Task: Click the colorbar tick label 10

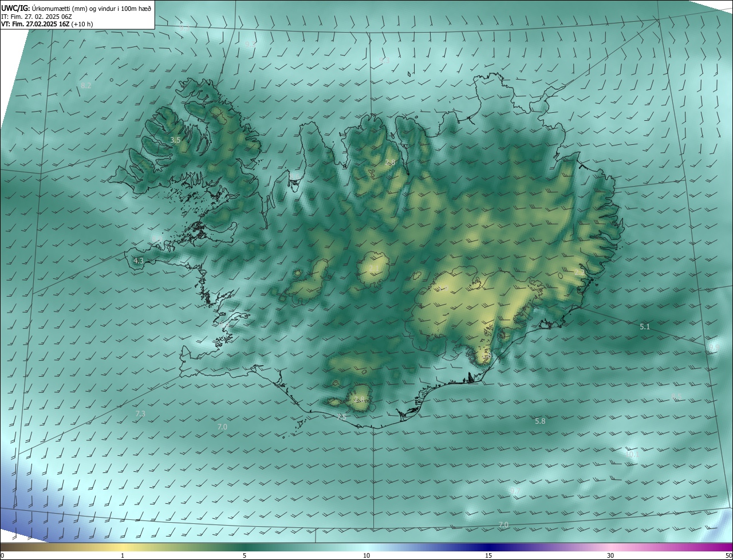Action: point(366,555)
